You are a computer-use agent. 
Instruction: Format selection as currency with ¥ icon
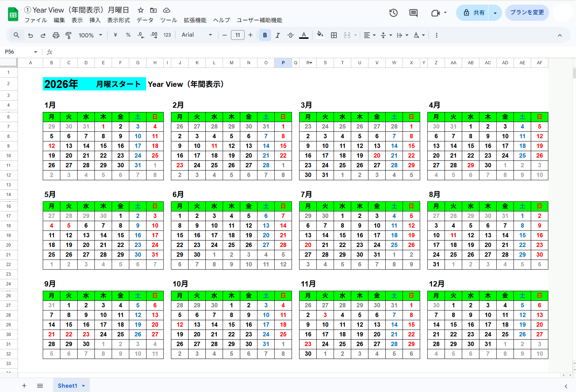(115, 35)
